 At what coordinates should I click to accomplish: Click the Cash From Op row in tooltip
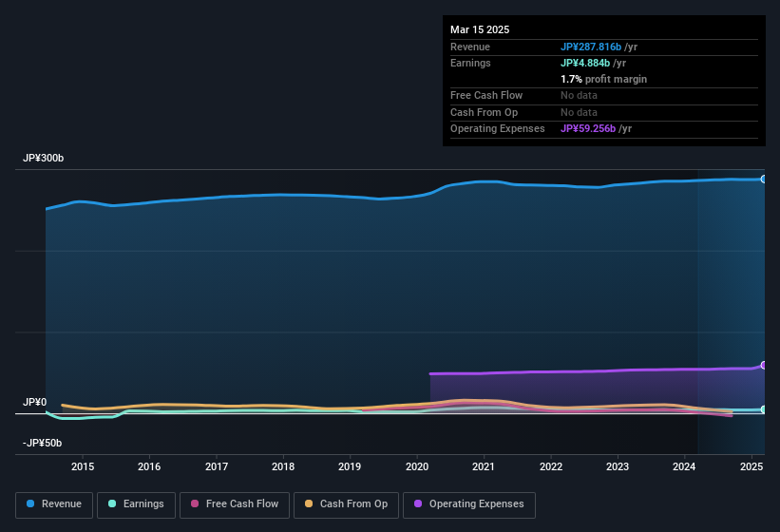[x=604, y=112]
